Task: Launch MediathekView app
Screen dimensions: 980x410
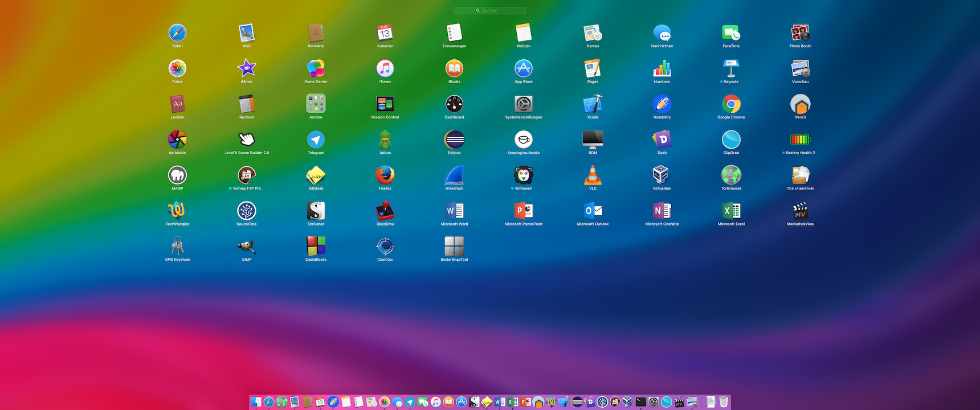Action: 800,211
